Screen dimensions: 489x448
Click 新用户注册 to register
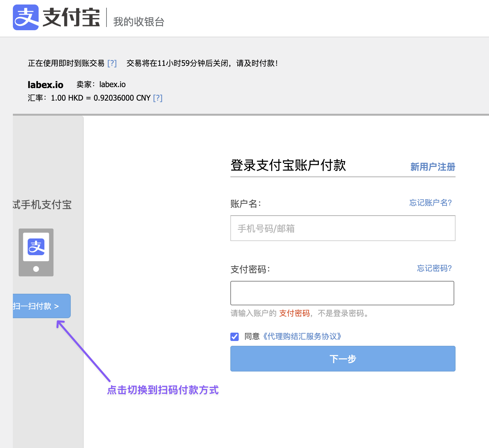coord(433,167)
